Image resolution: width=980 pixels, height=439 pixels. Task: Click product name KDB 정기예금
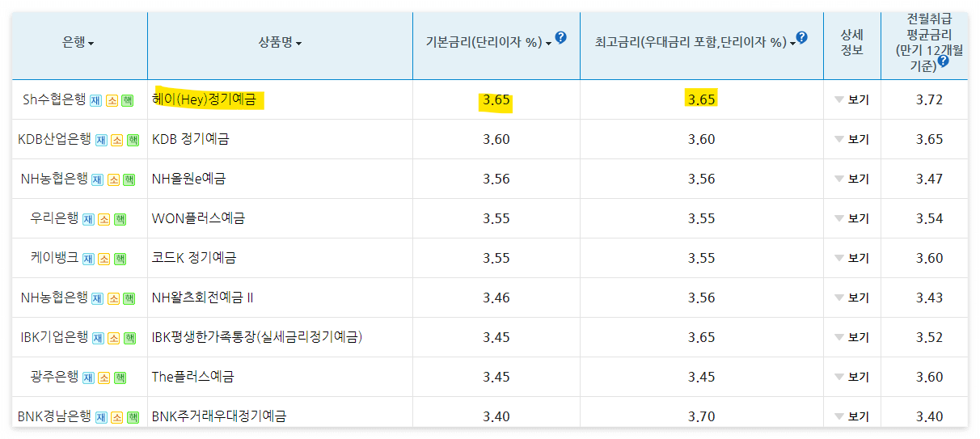191,140
